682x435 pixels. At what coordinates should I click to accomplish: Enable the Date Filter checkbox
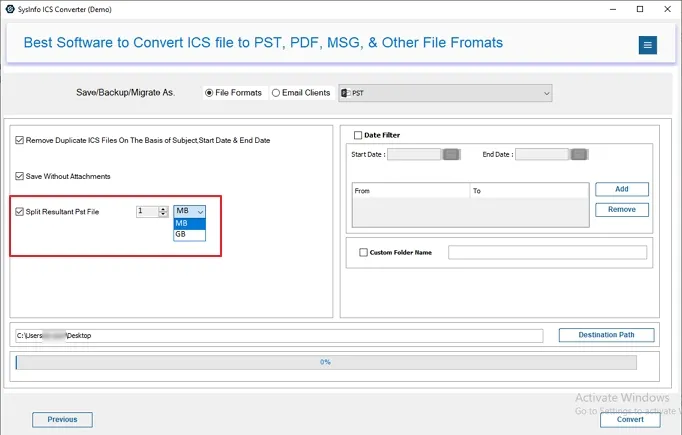pos(358,135)
